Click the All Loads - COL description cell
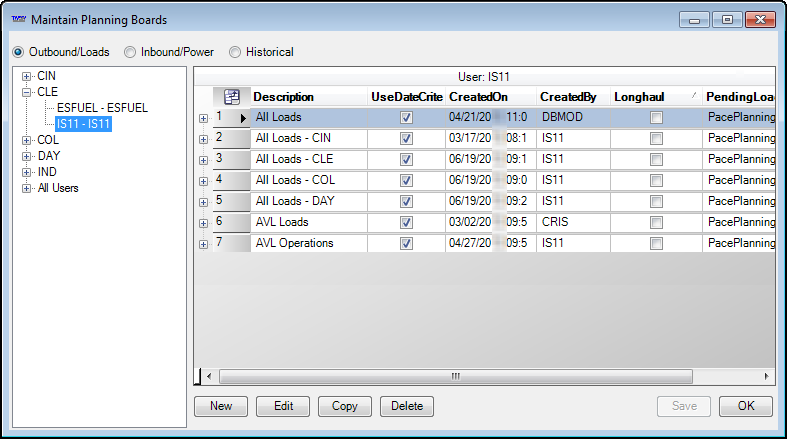Viewport: 787px width, 439px height. point(309,180)
